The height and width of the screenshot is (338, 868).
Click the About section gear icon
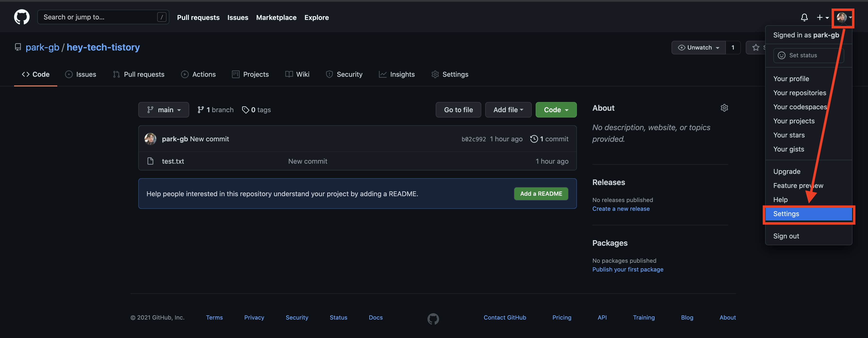pos(724,108)
